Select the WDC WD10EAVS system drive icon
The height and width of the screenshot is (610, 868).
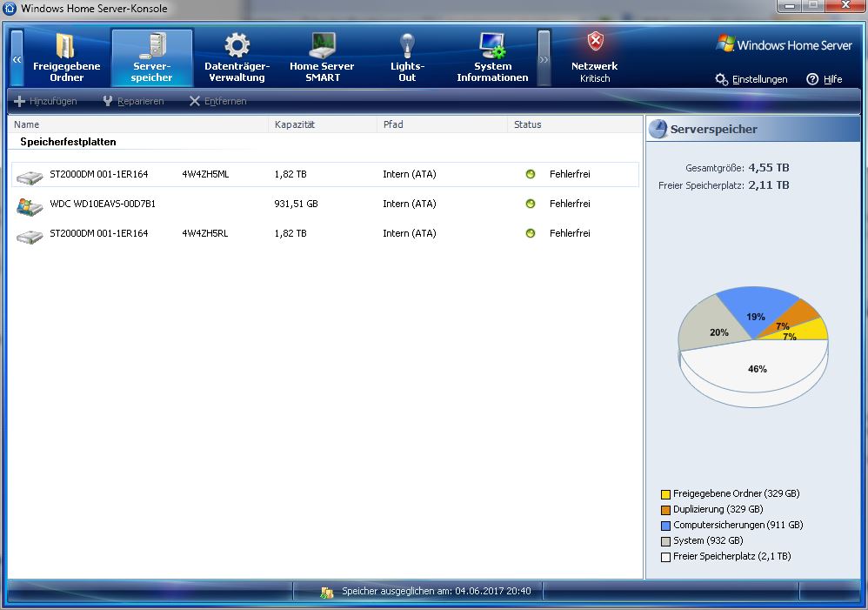pos(30,206)
